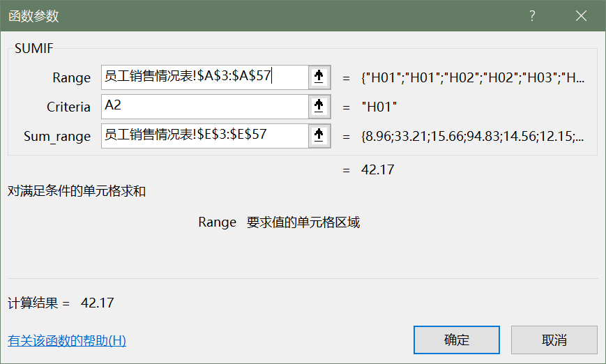Viewport: 606px width, 364px height.
Task: Click the Criteria argument label
Action: click(68, 107)
